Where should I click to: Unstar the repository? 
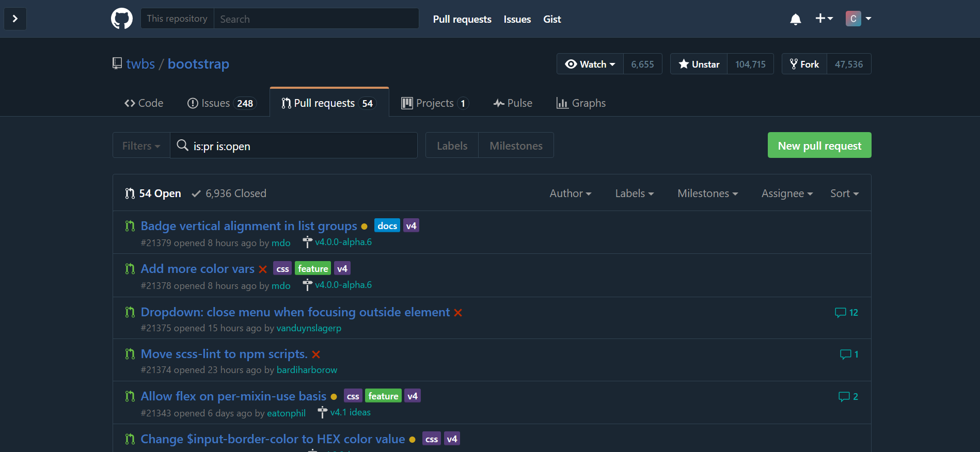pos(699,64)
